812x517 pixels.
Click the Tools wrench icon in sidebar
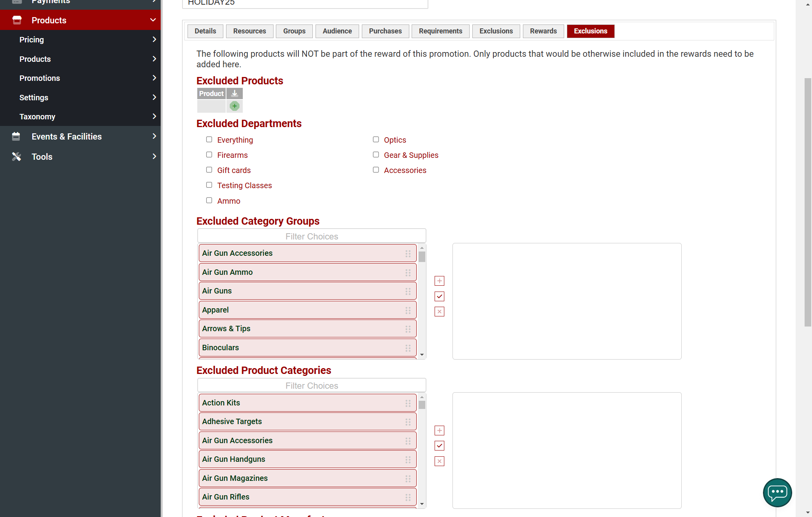click(16, 157)
